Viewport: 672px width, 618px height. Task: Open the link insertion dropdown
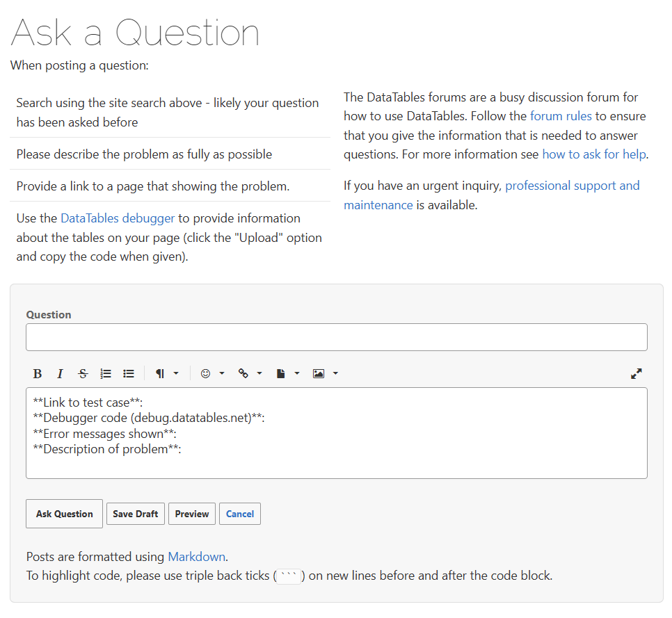click(250, 374)
